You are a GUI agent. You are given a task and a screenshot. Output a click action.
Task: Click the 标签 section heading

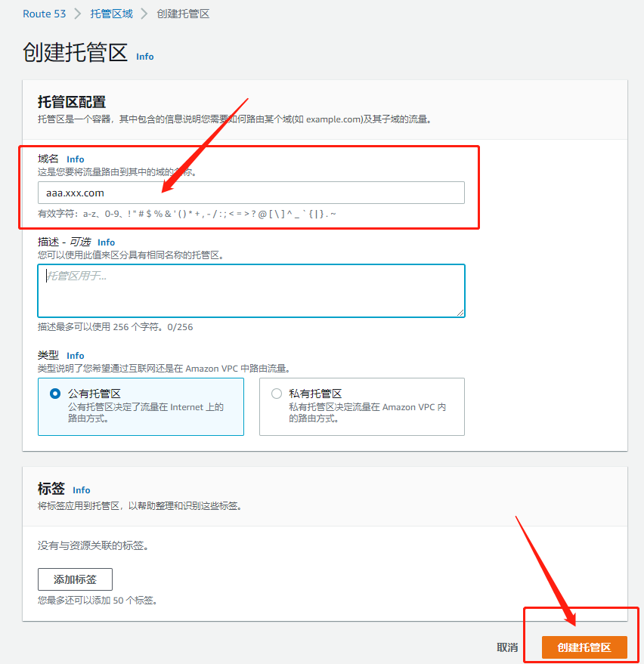(x=51, y=489)
